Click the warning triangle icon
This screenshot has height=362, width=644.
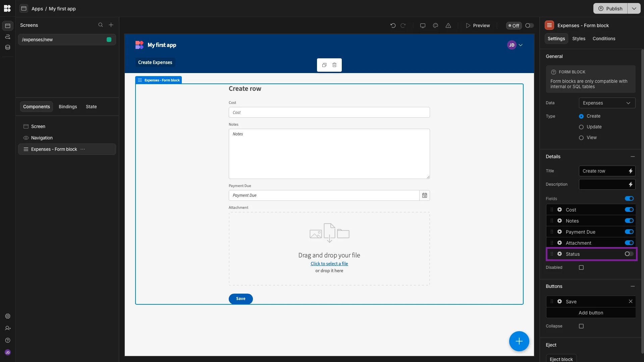448,25
